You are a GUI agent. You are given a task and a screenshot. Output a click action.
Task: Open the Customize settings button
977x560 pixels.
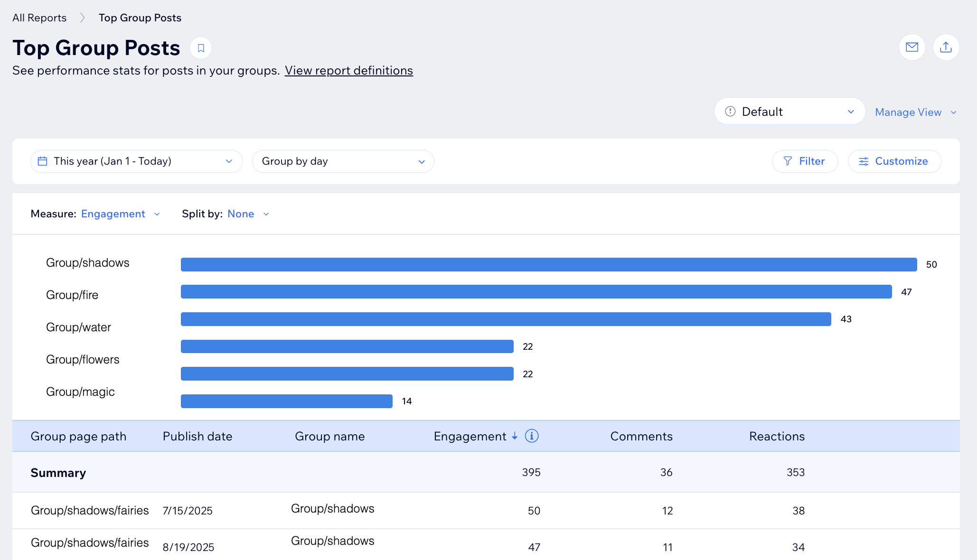point(894,161)
